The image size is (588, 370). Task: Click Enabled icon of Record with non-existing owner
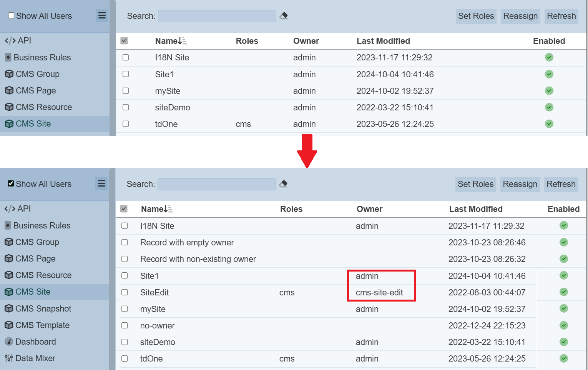(x=563, y=259)
